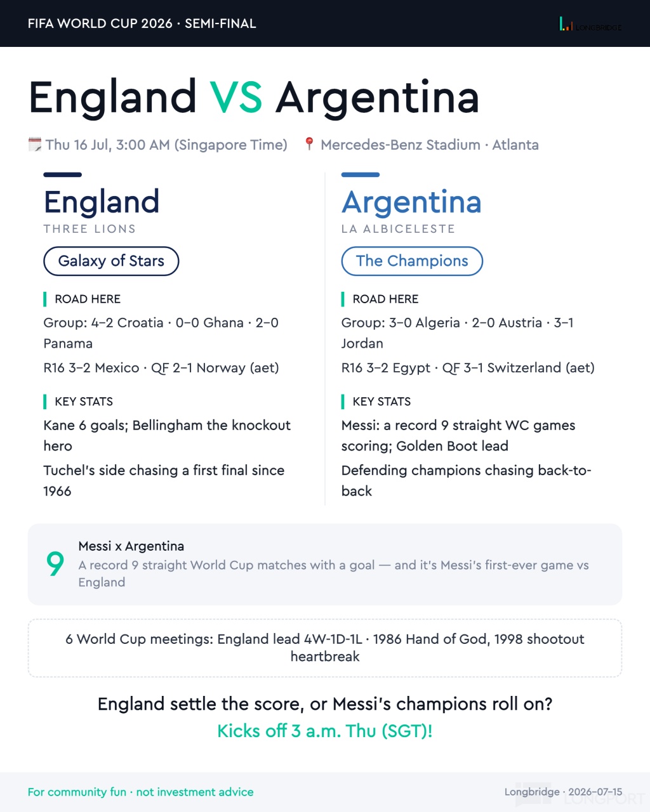Viewport: 650px width, 812px height.
Task: Select the Galaxy of Stars pill
Action: click(111, 261)
